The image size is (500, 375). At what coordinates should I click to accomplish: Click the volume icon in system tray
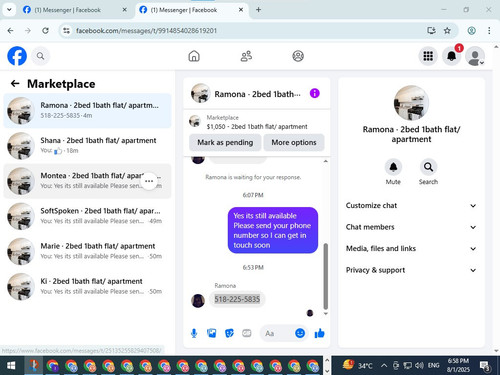(420, 366)
